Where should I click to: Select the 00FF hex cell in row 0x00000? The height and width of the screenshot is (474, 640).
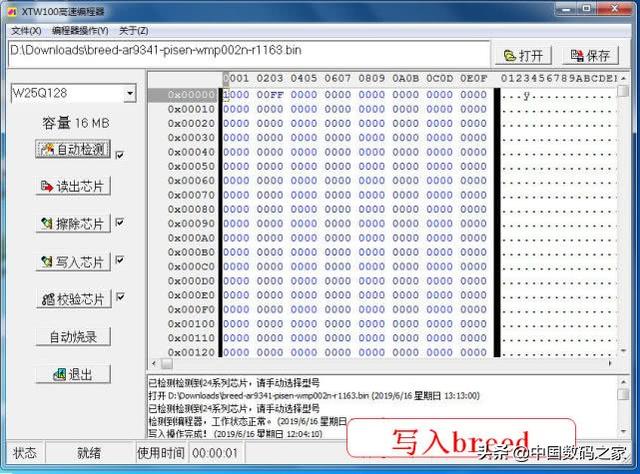point(270,95)
